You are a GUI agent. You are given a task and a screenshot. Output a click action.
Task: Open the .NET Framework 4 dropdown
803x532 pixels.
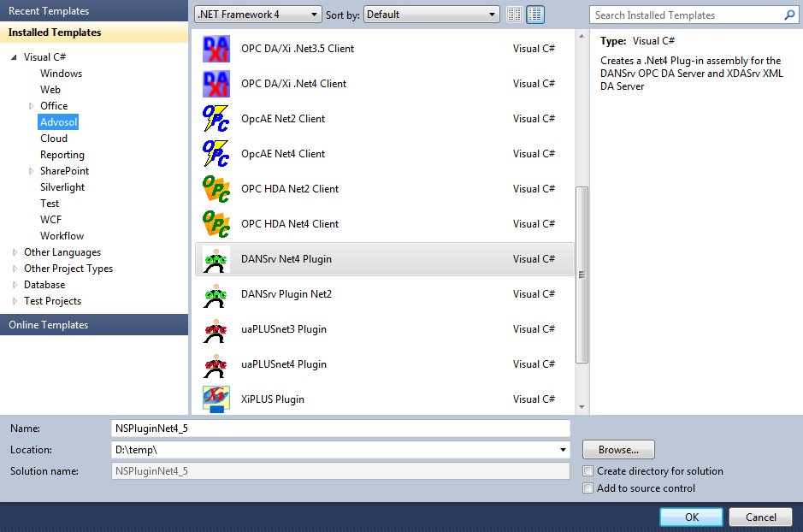coord(257,15)
